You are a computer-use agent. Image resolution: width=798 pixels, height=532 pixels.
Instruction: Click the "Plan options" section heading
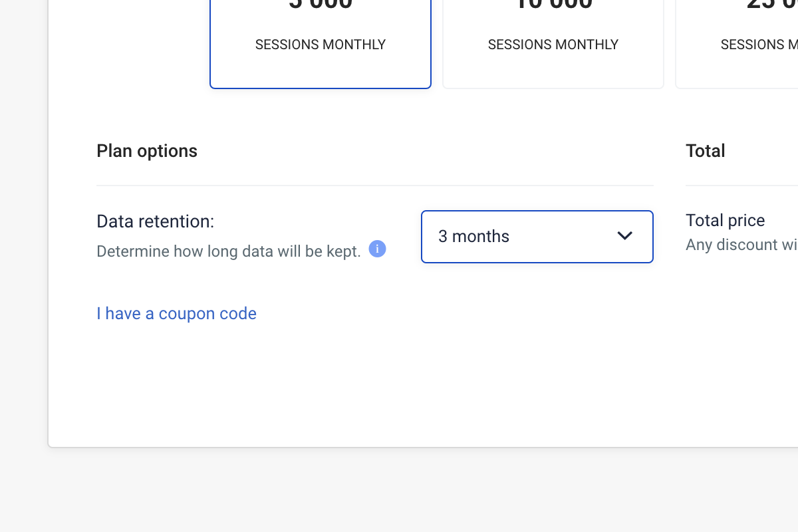pyautogui.click(x=147, y=151)
